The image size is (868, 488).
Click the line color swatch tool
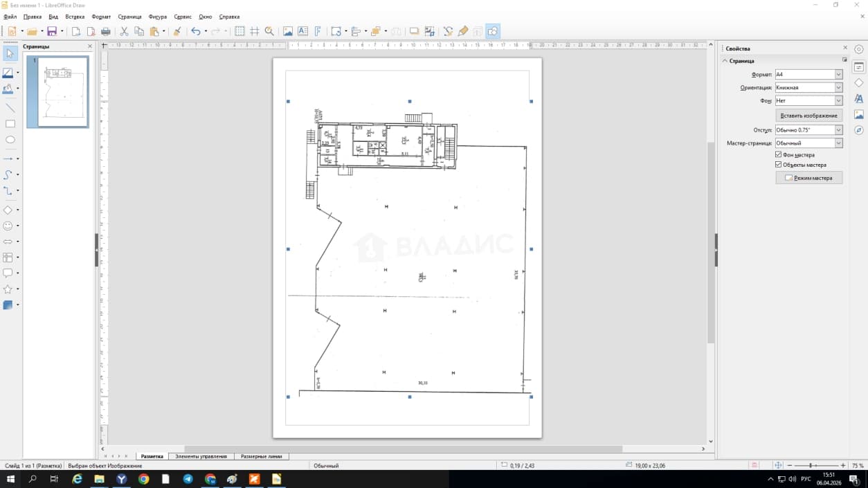pos(8,73)
